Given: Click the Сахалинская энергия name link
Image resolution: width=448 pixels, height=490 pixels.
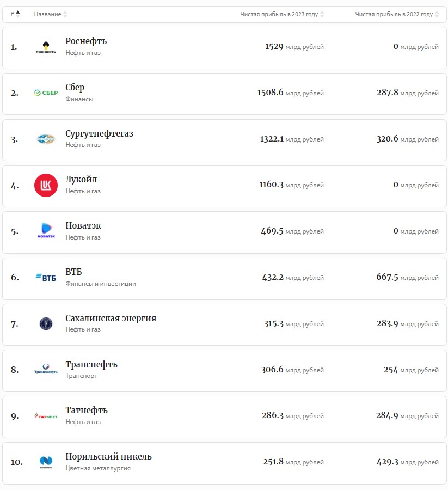Looking at the screenshot, I should (111, 318).
